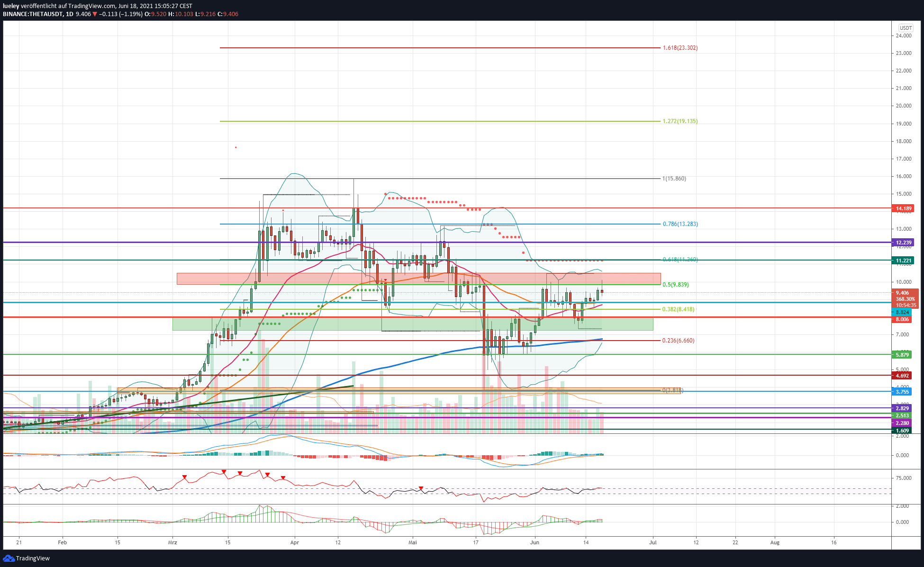
Task: Click the countdown 10:54:35 on the price axis
Action: 906,305
